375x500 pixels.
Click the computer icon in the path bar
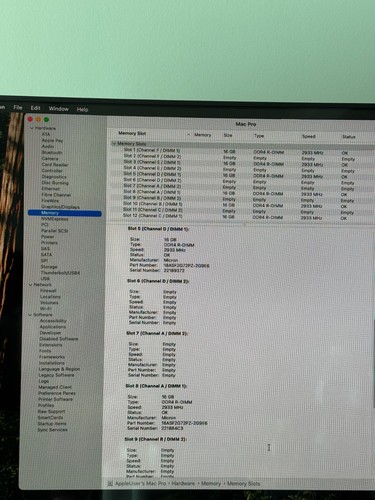tap(110, 483)
